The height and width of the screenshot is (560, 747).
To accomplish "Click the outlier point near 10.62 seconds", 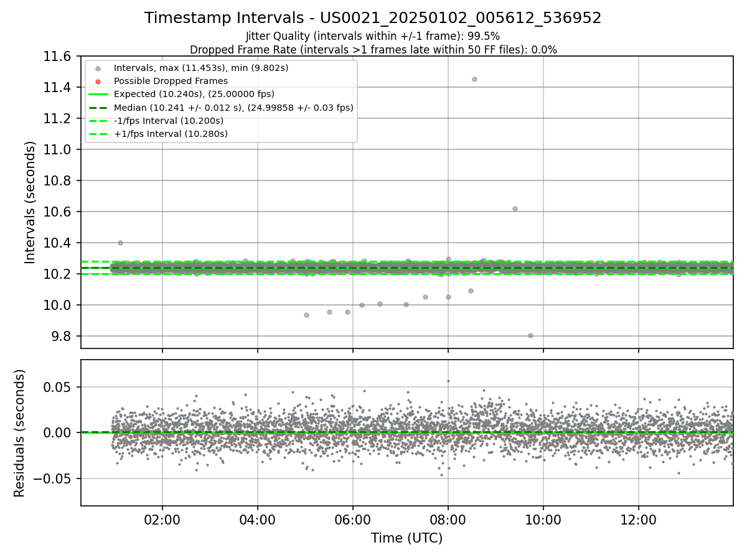I will point(515,208).
